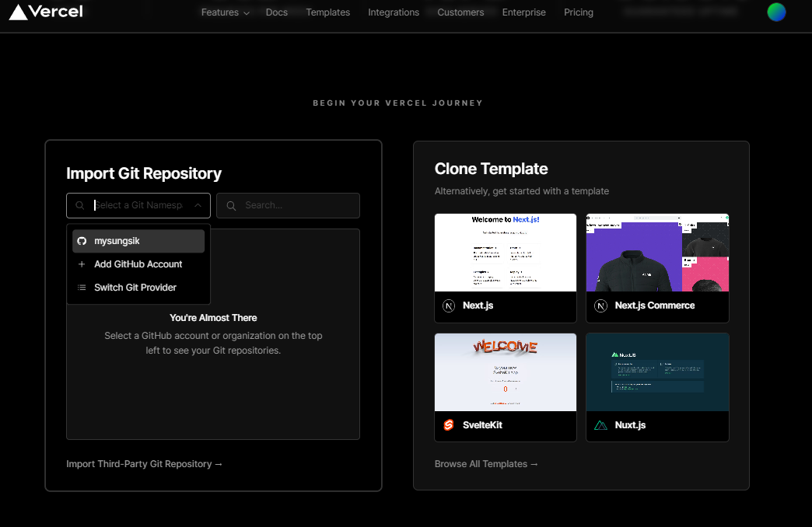
Task: Click the Import Git Repository heading
Action: 144,173
